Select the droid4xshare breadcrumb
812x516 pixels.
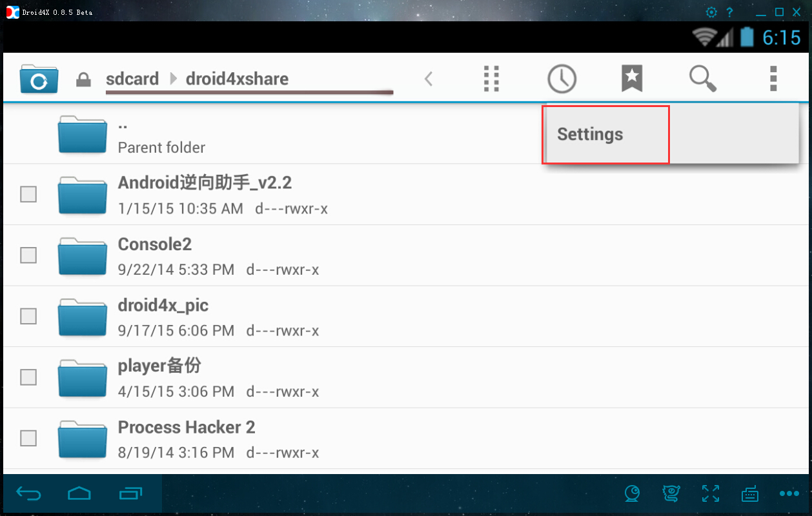tap(237, 79)
